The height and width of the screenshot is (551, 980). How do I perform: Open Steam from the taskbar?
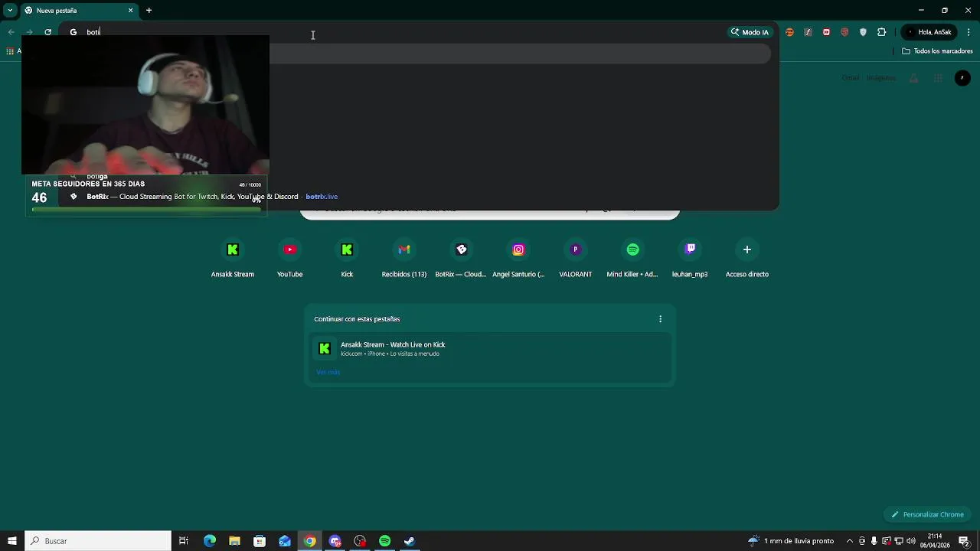[x=410, y=541]
